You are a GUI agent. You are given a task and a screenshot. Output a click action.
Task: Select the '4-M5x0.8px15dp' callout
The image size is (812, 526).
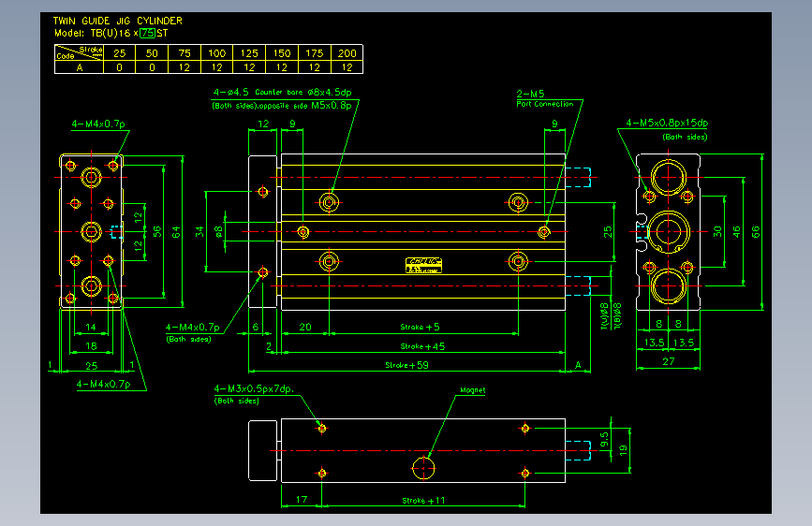pos(667,123)
